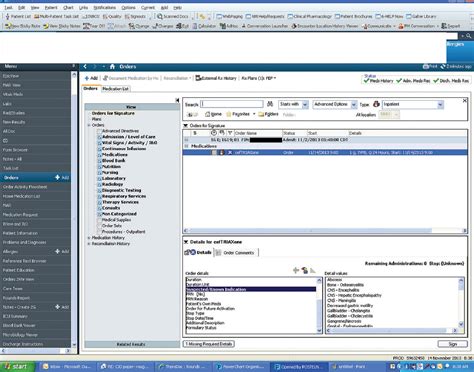Screen dimensions: 474x372
Task: Open Allergies in the left menu
Action: (x=10, y=252)
